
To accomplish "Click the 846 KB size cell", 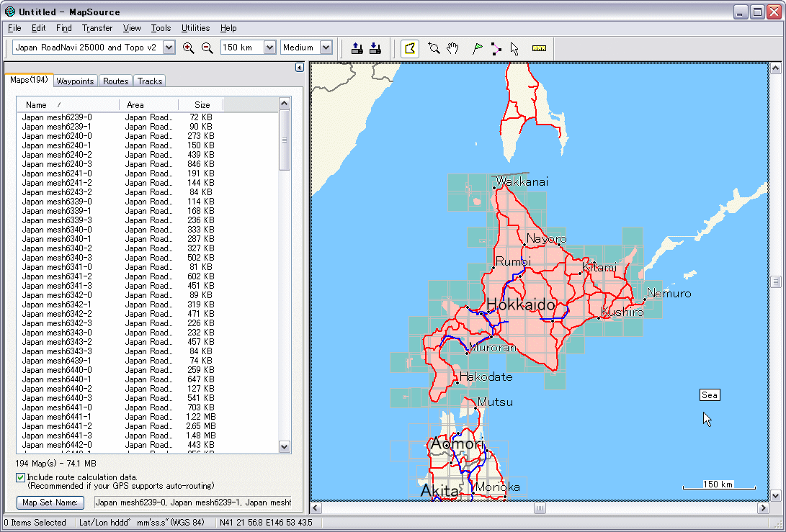I will (200, 164).
